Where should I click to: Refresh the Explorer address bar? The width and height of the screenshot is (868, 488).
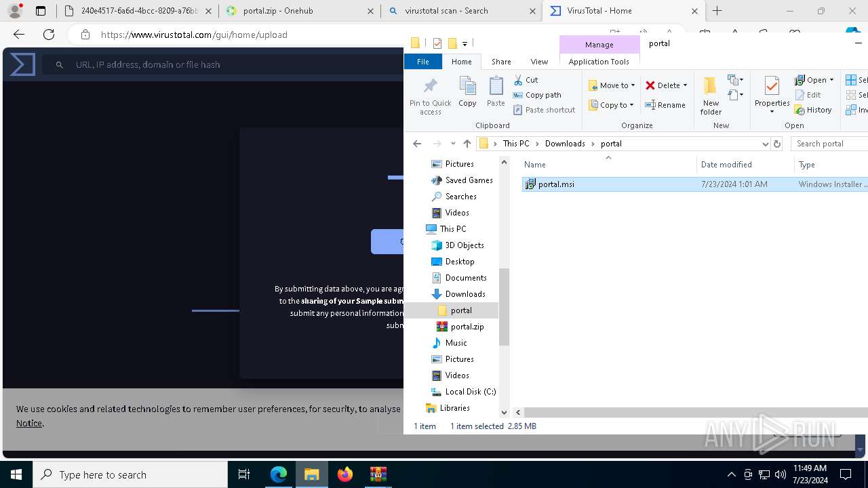pyautogui.click(x=777, y=144)
